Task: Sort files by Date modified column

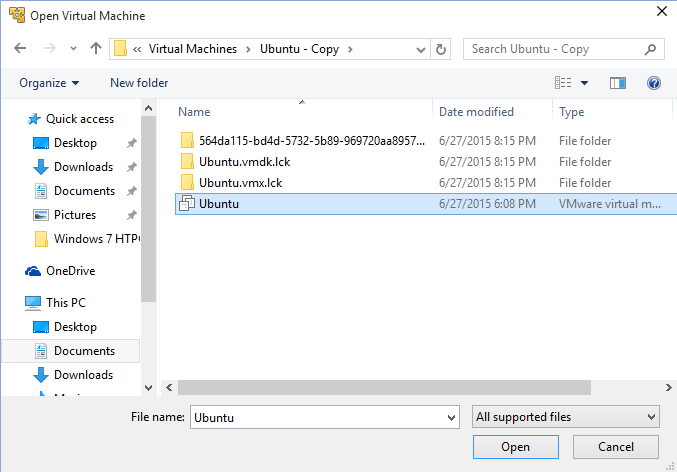Action: tap(476, 112)
